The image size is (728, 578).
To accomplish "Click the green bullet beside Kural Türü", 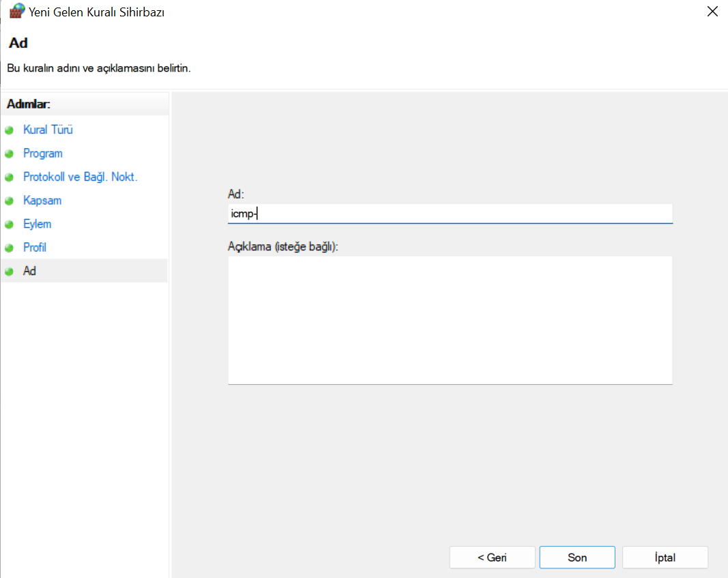I will click(x=10, y=130).
